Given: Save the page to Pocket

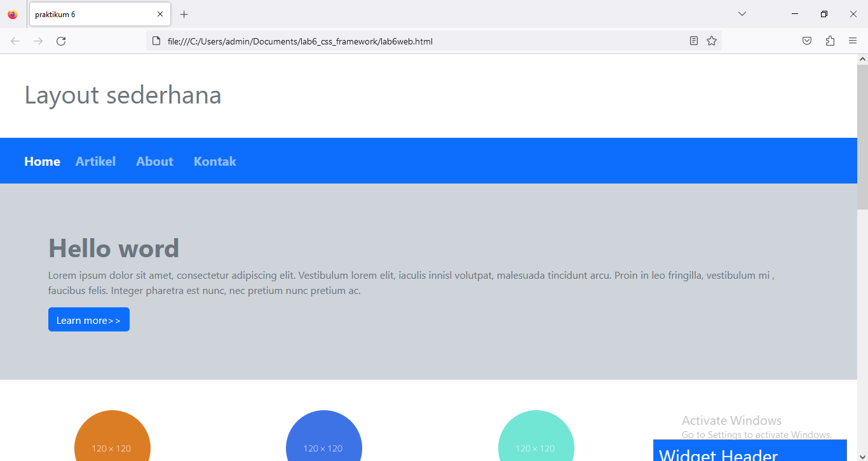Looking at the screenshot, I should point(806,41).
